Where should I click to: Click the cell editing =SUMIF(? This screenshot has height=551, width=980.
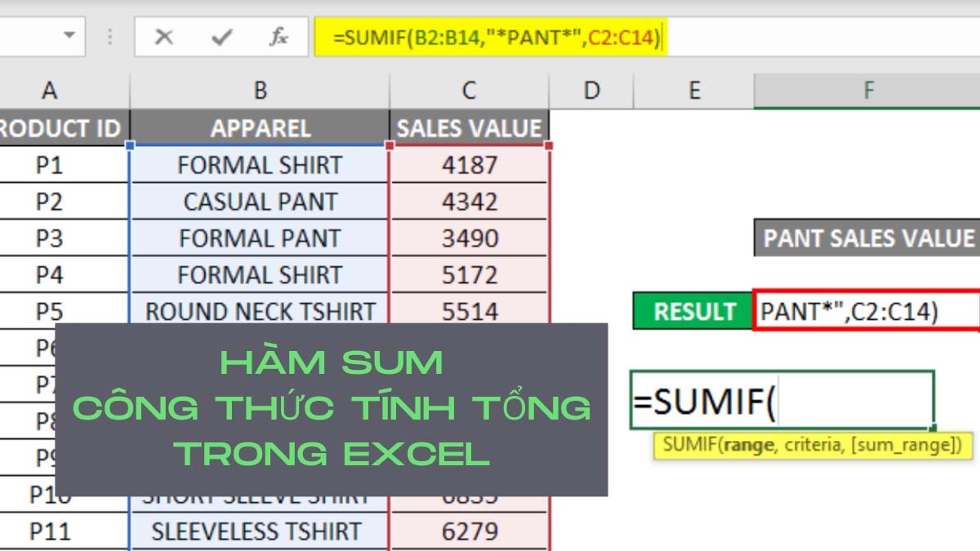pos(782,400)
